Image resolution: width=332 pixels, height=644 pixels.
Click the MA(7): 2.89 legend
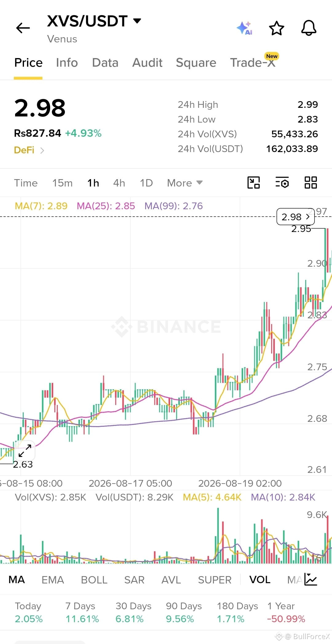click(x=41, y=206)
